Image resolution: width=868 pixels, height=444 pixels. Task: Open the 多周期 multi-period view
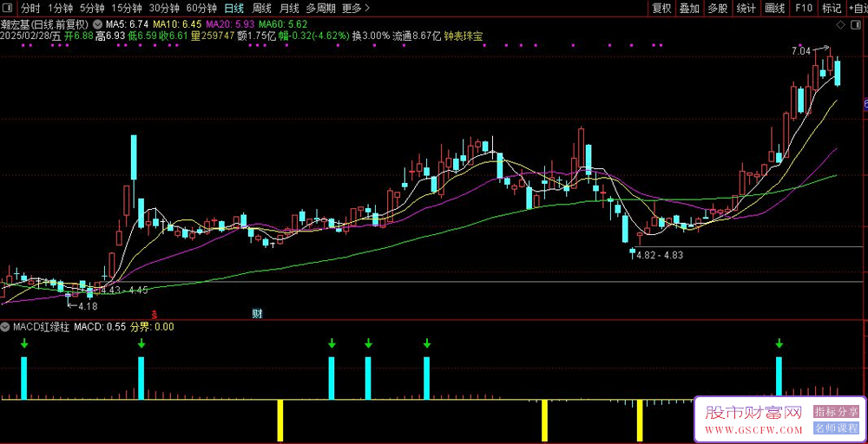coord(320,9)
